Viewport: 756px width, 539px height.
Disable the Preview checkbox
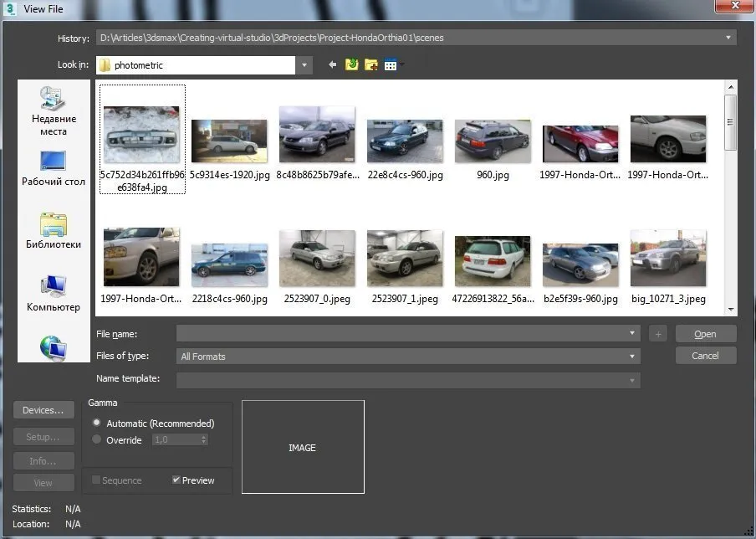[176, 480]
